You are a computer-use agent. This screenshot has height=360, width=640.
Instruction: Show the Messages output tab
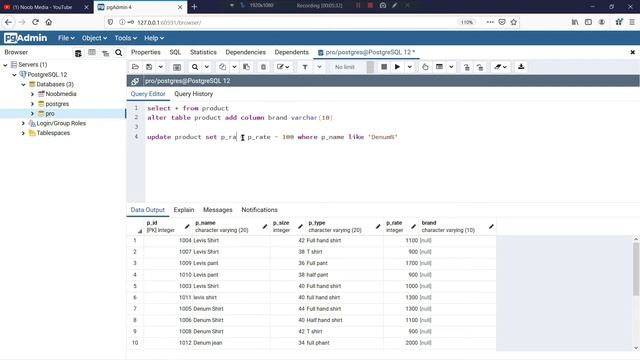click(x=218, y=210)
